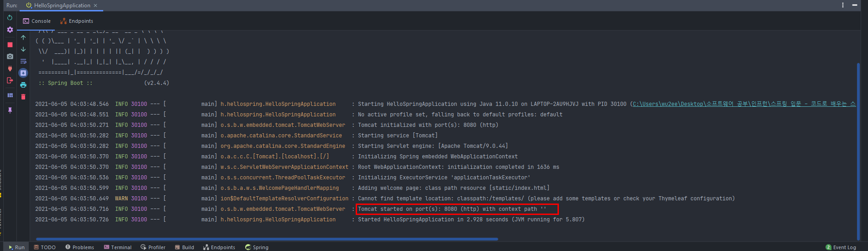Open the TODO tool window

[x=45, y=247]
